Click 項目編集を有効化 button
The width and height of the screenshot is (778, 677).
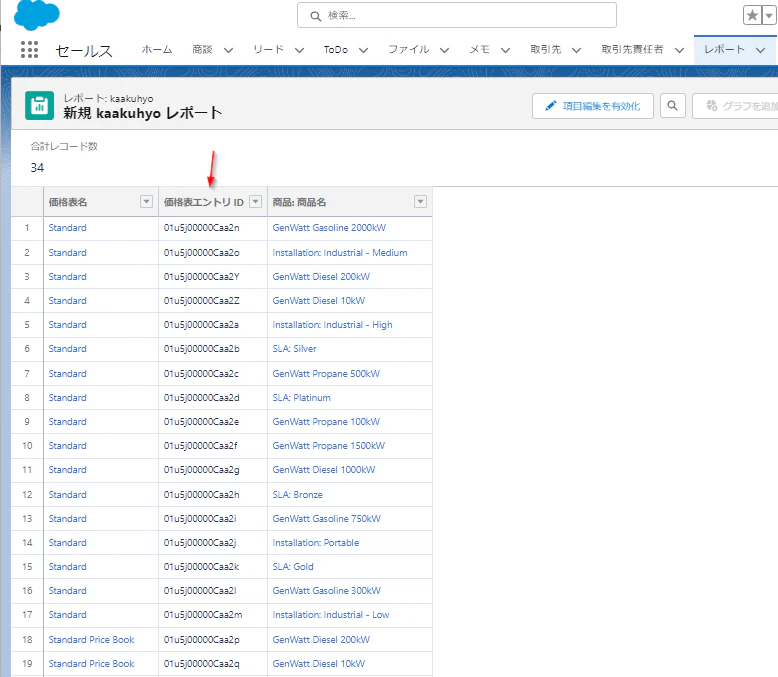click(592, 106)
